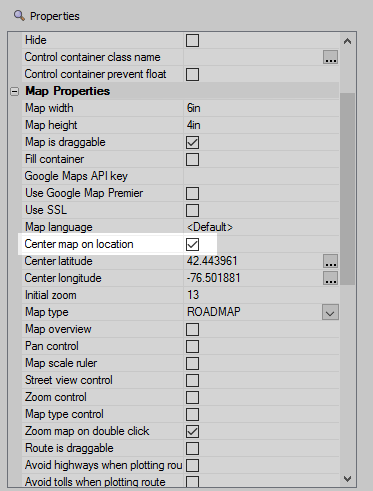Select the Street view control label
The height and width of the screenshot is (491, 373).
(69, 380)
